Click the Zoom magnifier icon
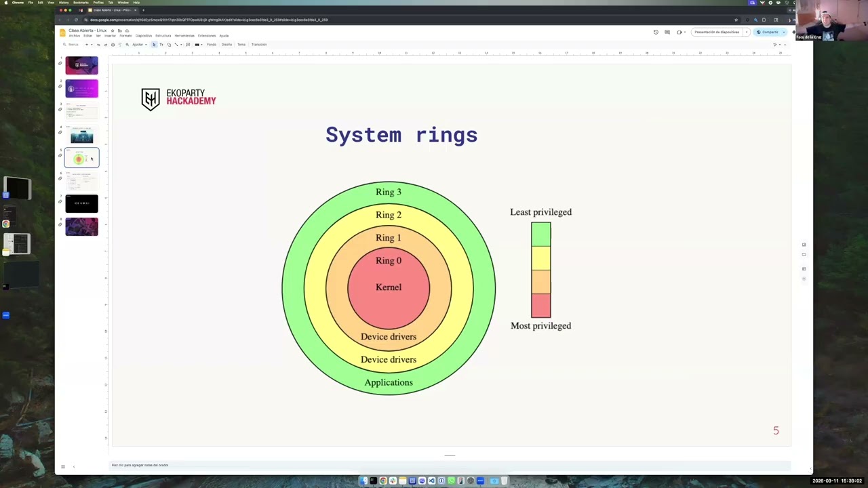This screenshot has width=868, height=488. (127, 45)
